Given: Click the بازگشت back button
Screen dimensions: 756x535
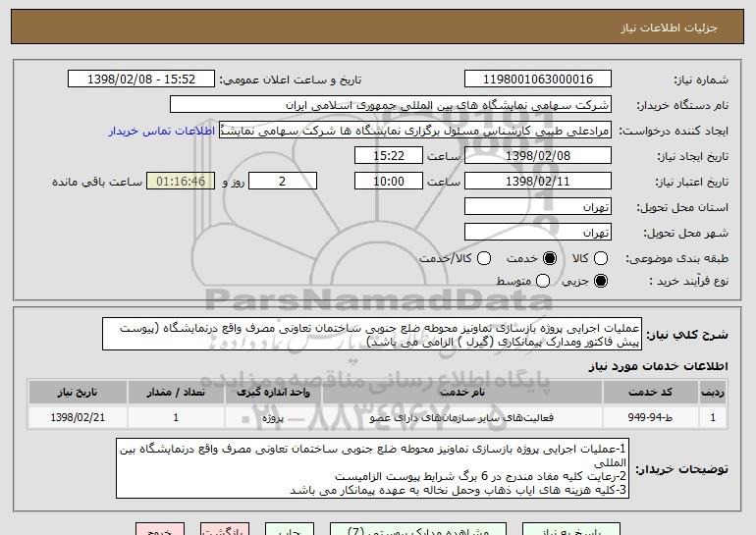Looking at the screenshot, I should pyautogui.click(x=225, y=529).
